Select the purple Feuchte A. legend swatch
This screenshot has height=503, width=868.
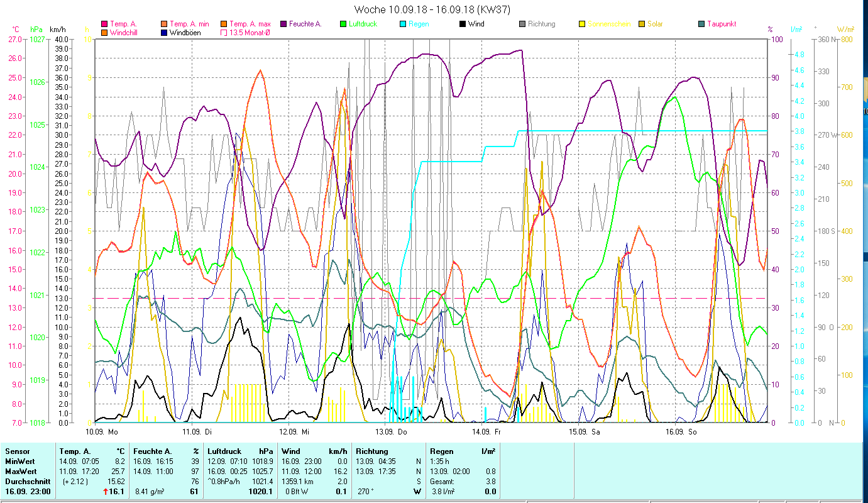[283, 25]
